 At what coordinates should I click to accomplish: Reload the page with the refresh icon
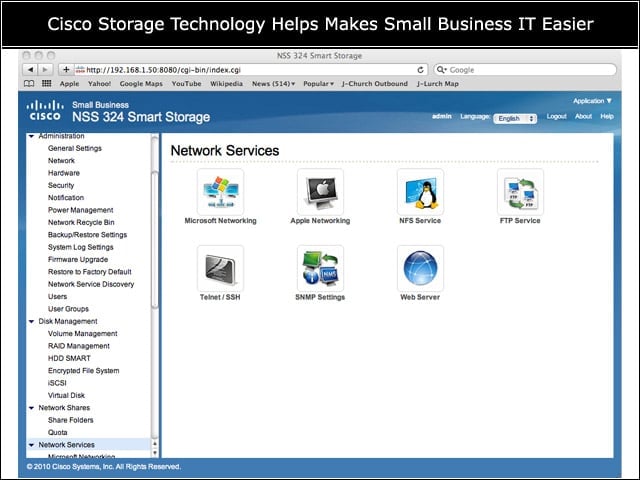pyautogui.click(x=420, y=70)
